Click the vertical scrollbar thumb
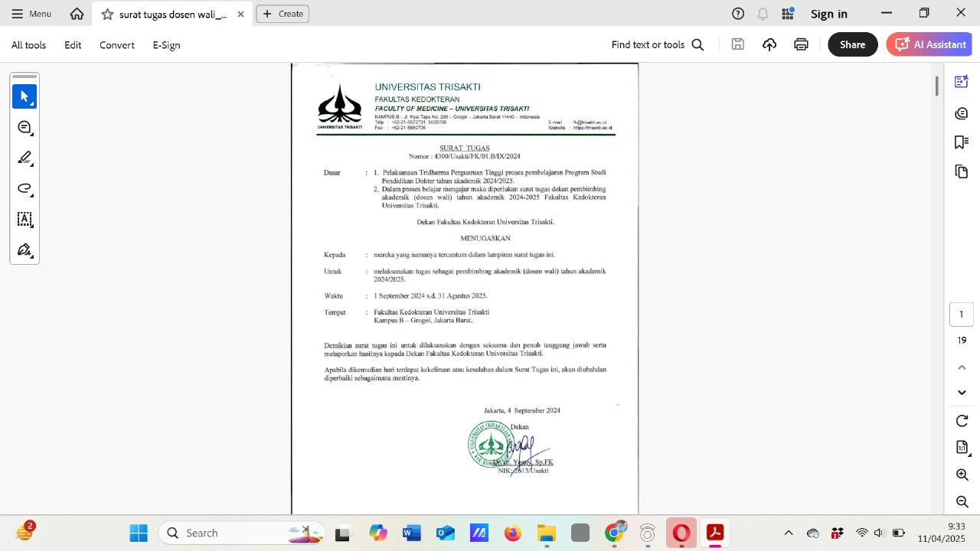The width and height of the screenshot is (980, 551). (936, 86)
